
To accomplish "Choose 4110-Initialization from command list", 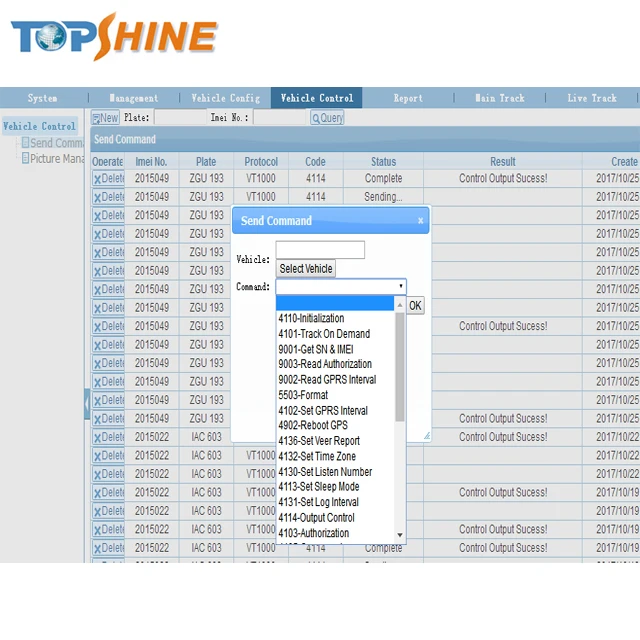I will [311, 319].
